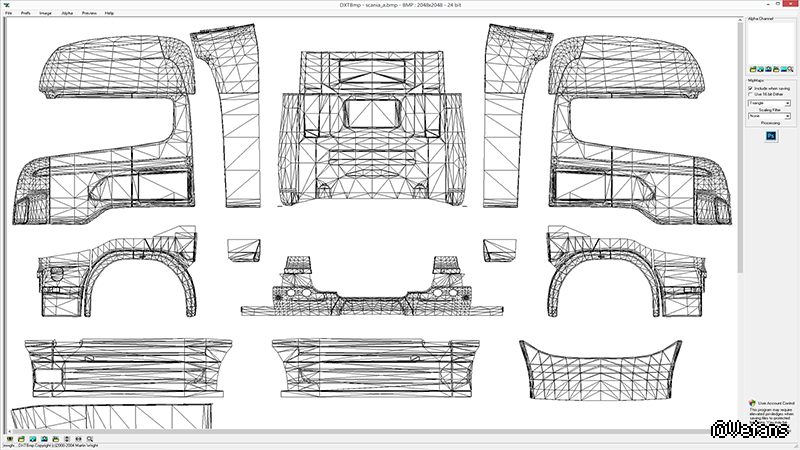Open the Image menu
The height and width of the screenshot is (450, 800).
(46, 13)
